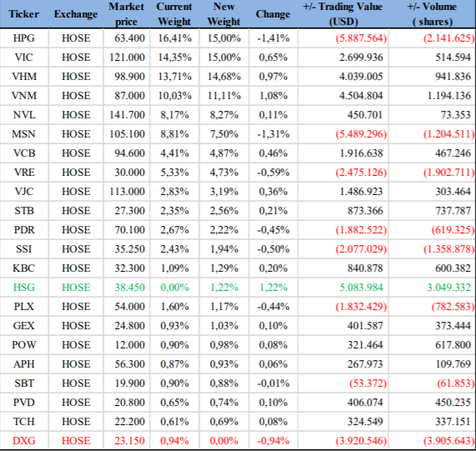Select the VJC ticker cell
Viewport: 476px width, 451px height.
click(24, 192)
